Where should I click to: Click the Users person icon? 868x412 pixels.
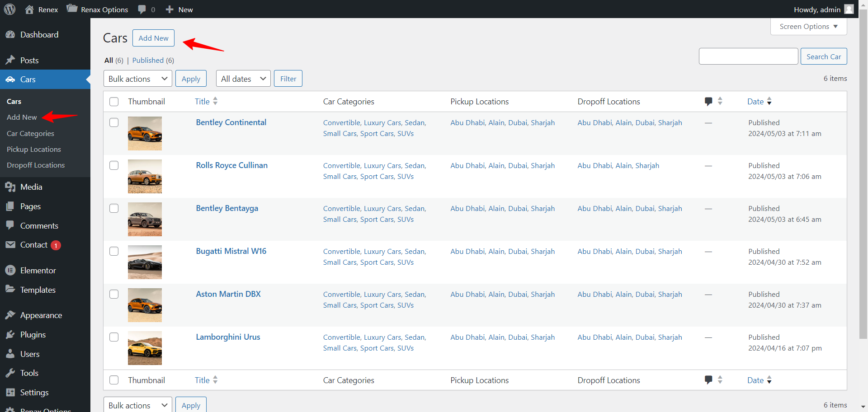coord(10,354)
